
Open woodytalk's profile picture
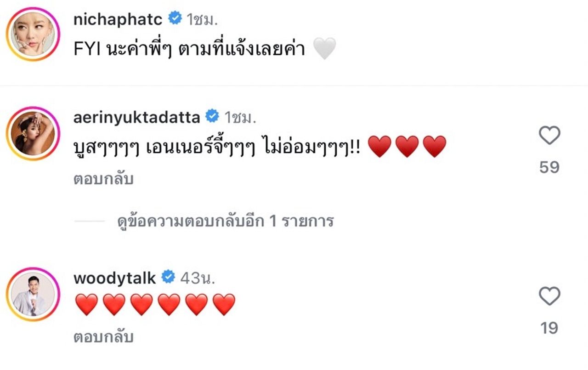[33, 293]
